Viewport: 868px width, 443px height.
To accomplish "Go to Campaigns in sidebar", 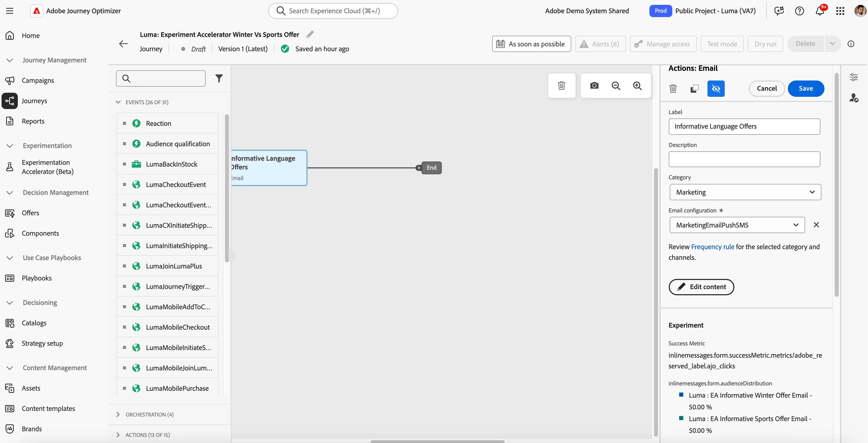I will tap(38, 80).
